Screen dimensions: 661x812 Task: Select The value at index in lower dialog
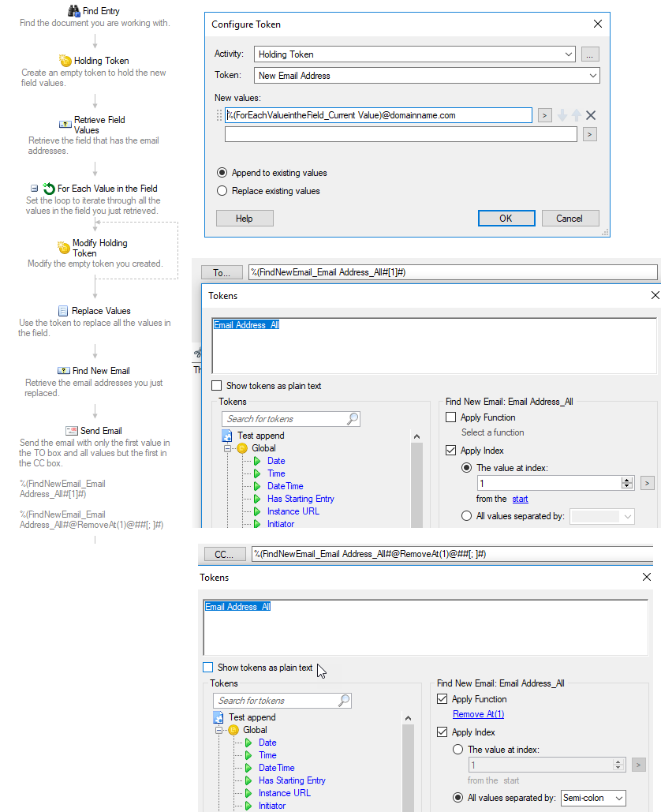(x=457, y=750)
